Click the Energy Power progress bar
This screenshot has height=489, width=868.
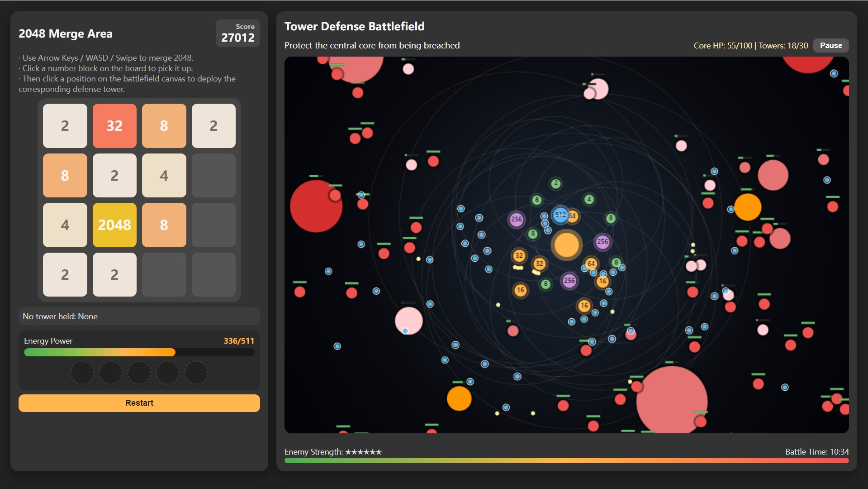coord(139,352)
